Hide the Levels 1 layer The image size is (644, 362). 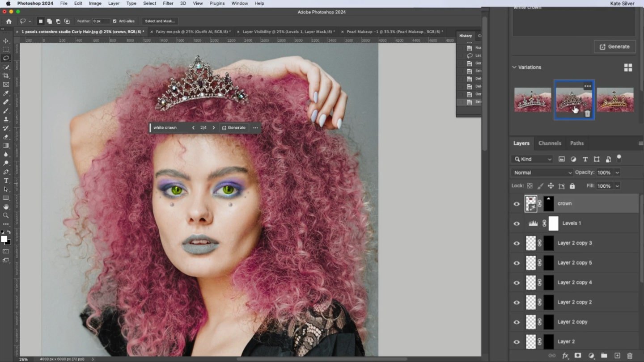coord(517,223)
